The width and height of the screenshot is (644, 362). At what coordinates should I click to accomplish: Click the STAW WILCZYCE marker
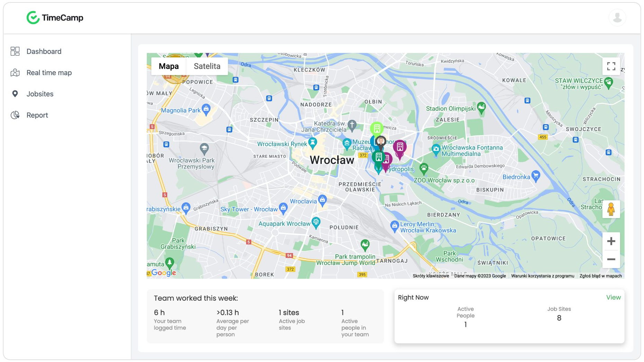pos(609,83)
